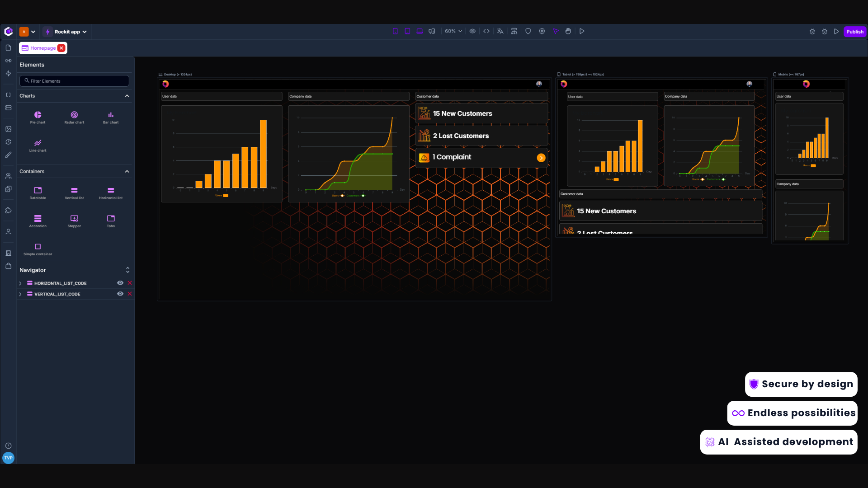This screenshot has height=488, width=868.
Task: Open the paintbrush theme icon in sidebar
Action: click(8, 155)
